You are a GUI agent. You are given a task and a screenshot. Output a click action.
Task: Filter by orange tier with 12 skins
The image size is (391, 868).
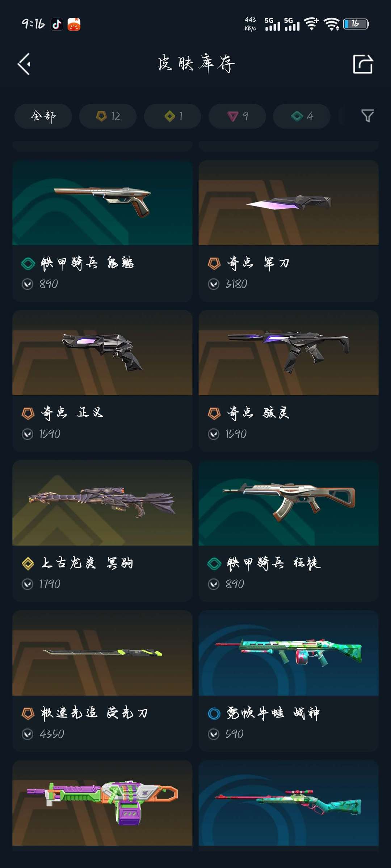tap(108, 116)
